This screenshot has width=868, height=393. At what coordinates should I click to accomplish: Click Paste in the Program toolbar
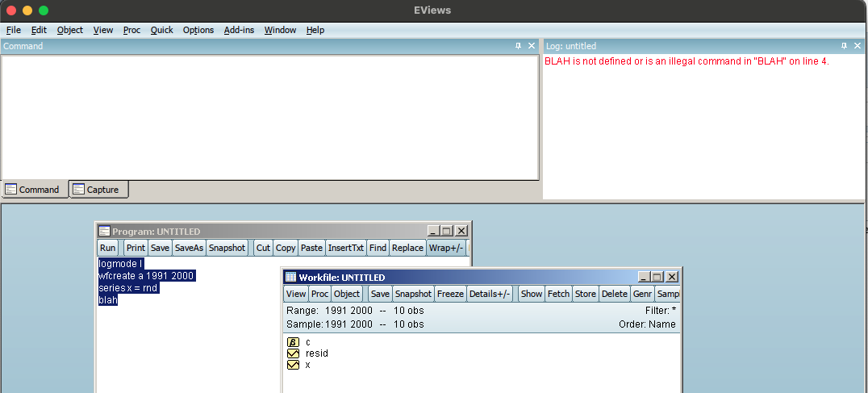pos(311,248)
